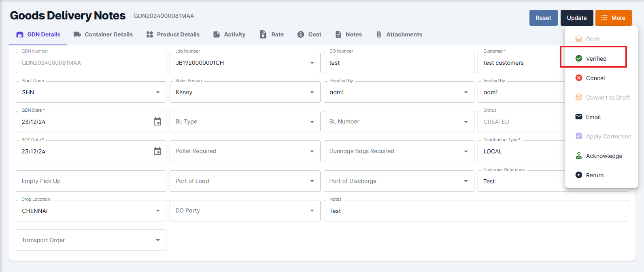The height and width of the screenshot is (272, 644).
Task: Click the Convert to Draft icon
Action: 579,97
